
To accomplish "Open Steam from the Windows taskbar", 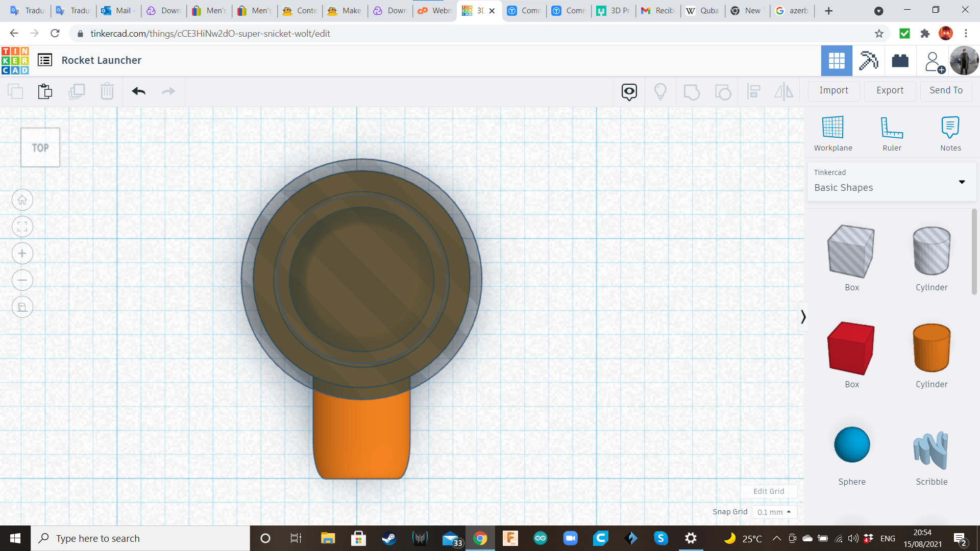I will coord(389,538).
